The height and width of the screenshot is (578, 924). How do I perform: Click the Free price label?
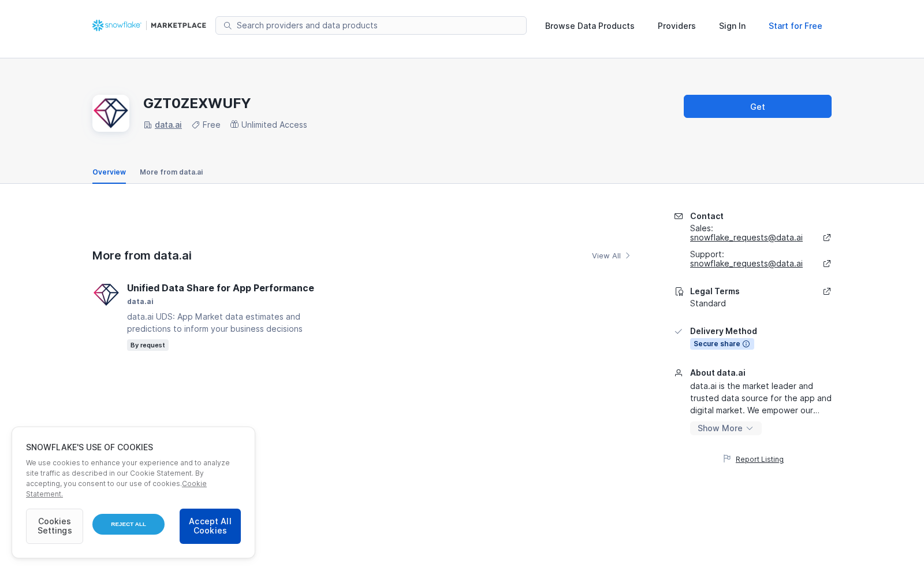pos(211,125)
